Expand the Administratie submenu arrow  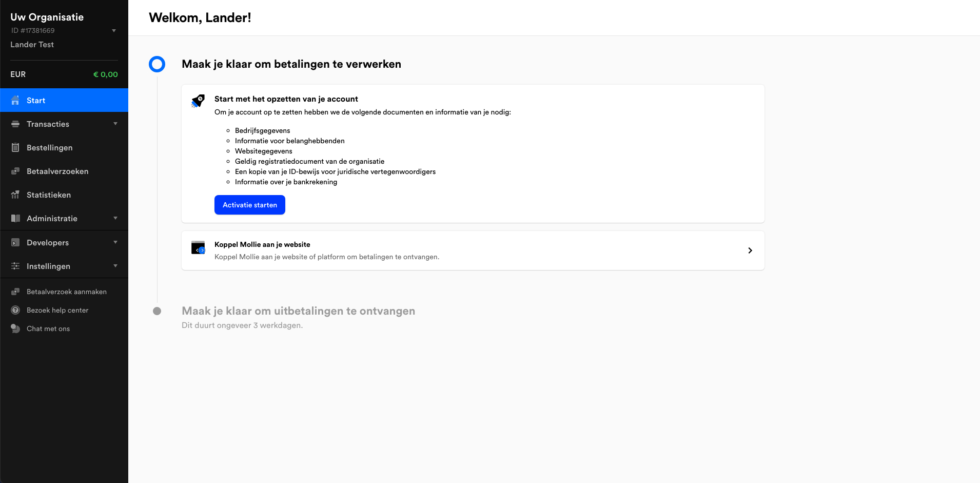115,218
